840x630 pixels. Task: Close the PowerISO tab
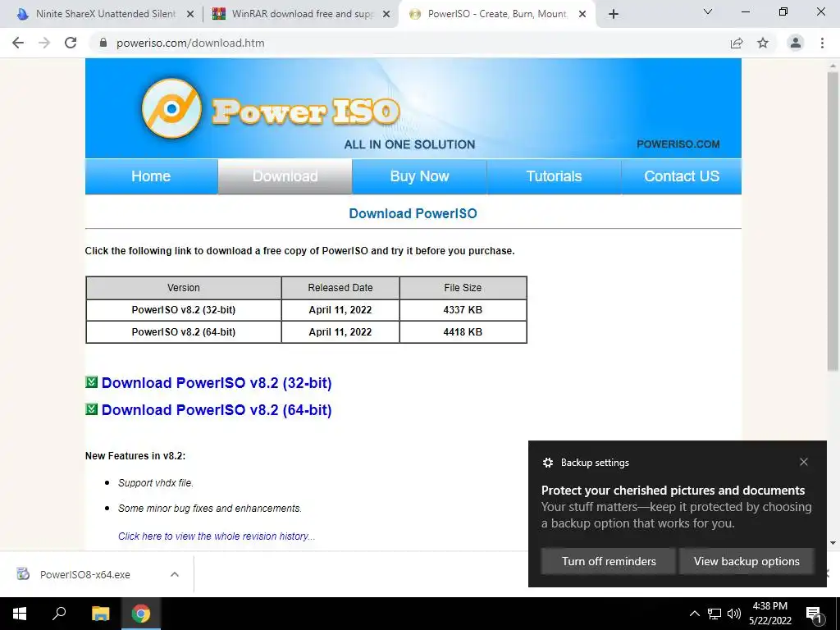coord(582,15)
